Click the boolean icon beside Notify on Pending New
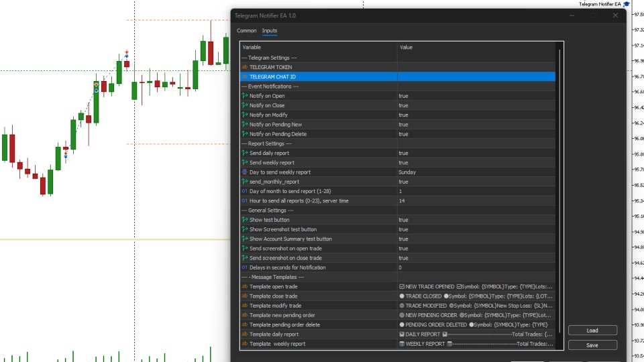The width and height of the screenshot is (644, 362). 245,125
